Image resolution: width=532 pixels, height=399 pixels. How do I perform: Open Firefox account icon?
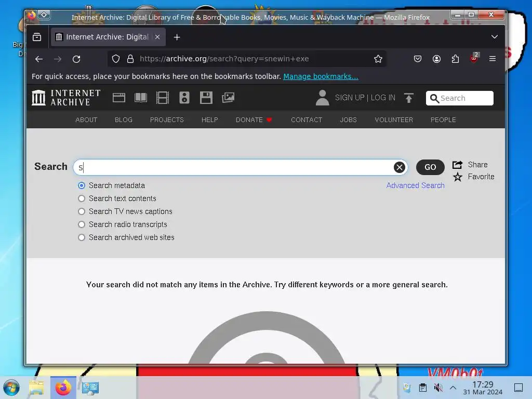pos(436,59)
